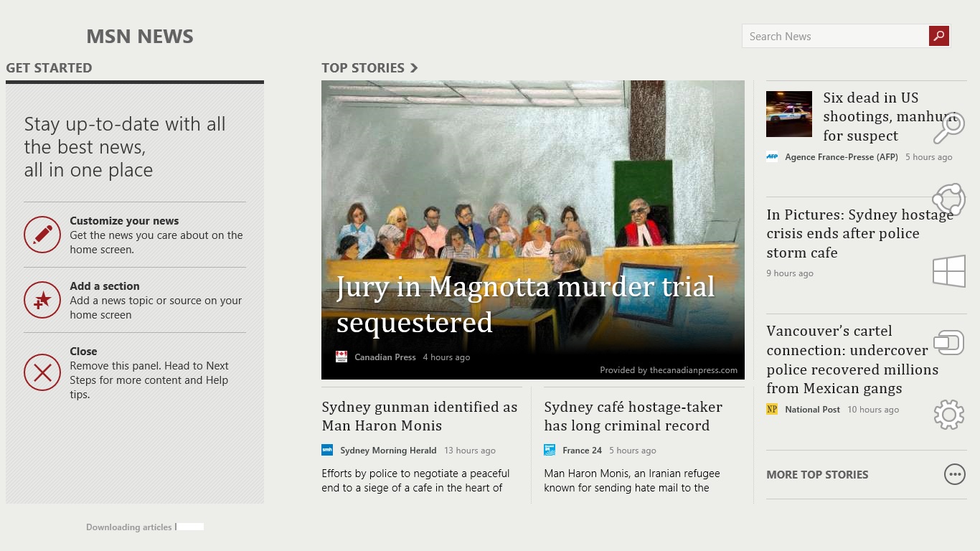Click the National Post NP logo
The width and height of the screenshot is (980, 551).
(772, 409)
